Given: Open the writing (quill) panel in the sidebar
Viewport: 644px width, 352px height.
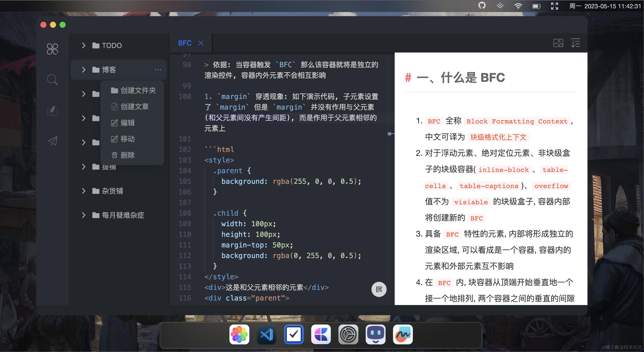Looking at the screenshot, I should tap(52, 111).
